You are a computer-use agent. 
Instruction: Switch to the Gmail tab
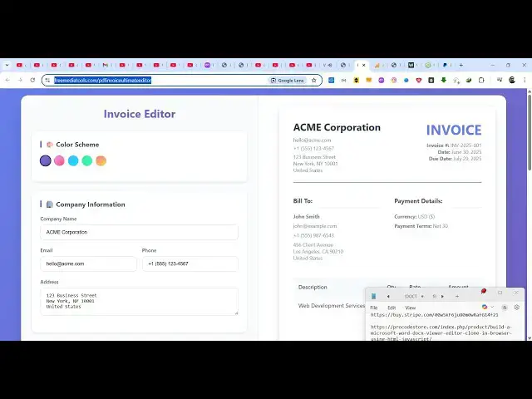pos(106,65)
